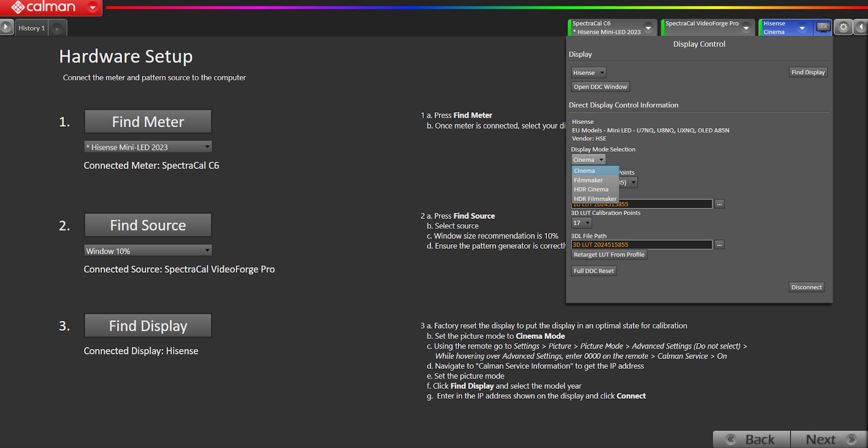
Task: Click the Find Meter button
Action: click(x=148, y=122)
